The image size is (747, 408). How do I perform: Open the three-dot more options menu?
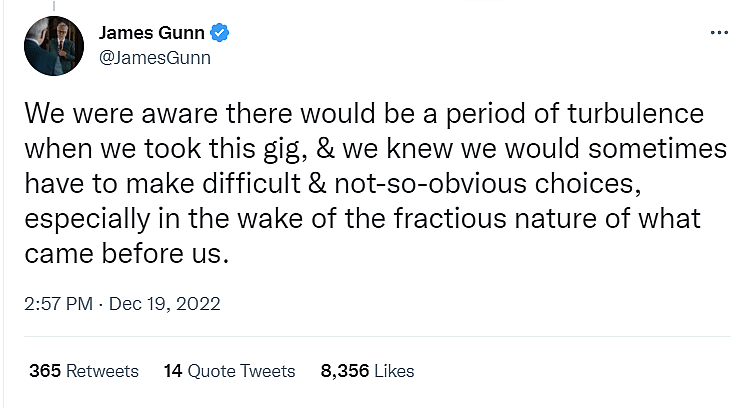pyautogui.click(x=719, y=32)
